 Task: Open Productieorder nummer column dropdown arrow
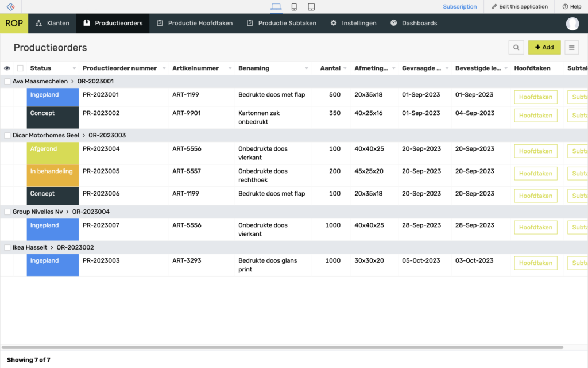pos(164,68)
